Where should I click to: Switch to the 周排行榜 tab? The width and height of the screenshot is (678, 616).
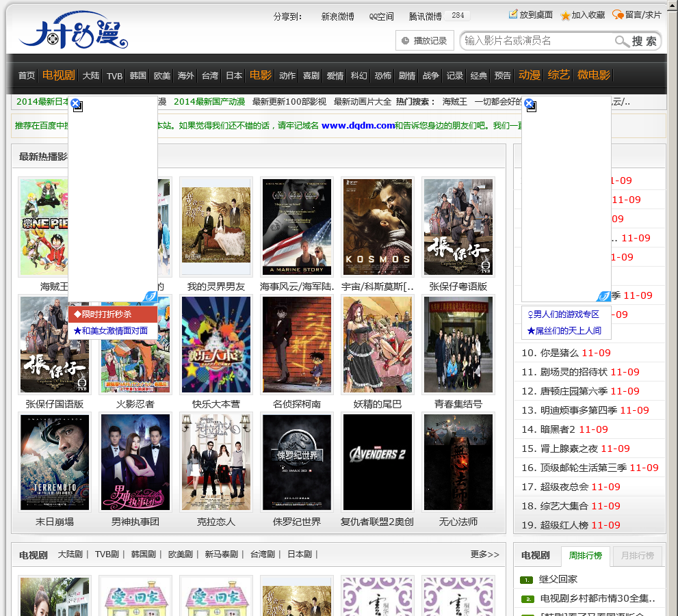[x=586, y=556]
